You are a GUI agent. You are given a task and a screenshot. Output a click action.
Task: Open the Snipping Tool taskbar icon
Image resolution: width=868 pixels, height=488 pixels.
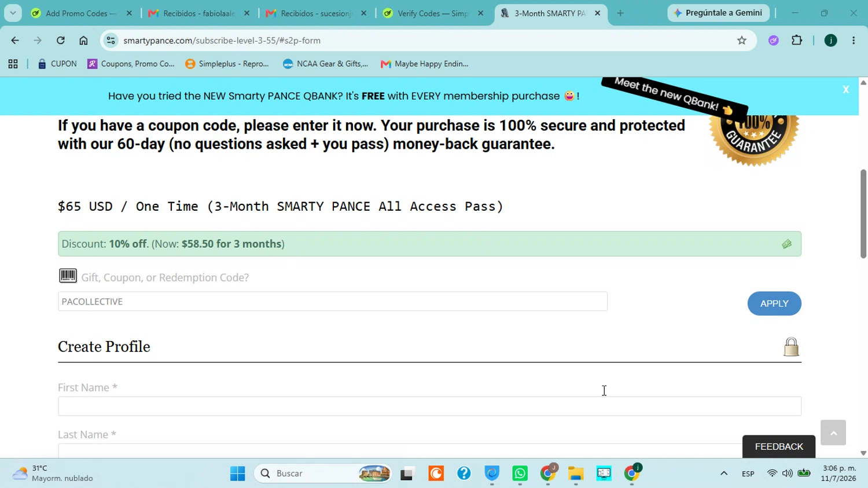tap(604, 474)
